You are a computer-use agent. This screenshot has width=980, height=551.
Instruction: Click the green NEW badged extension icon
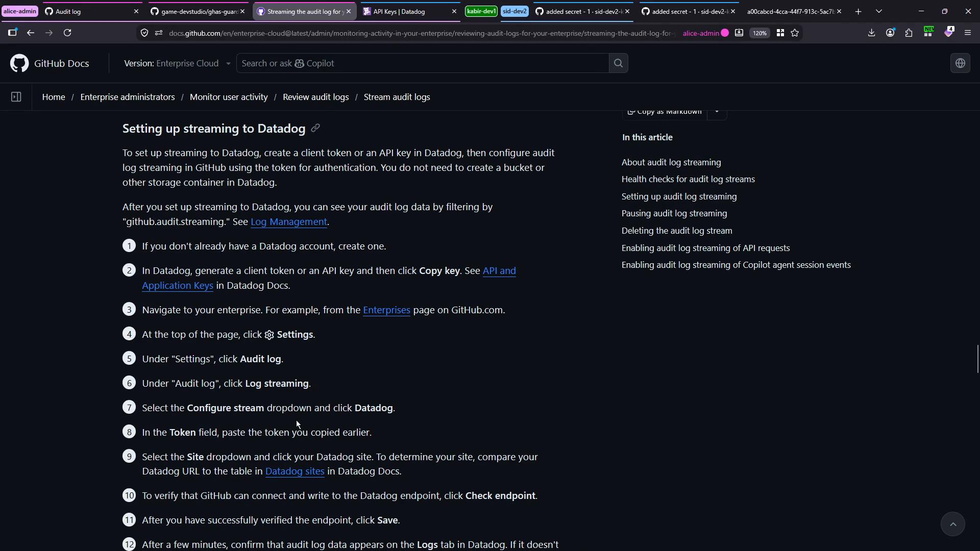point(928,32)
